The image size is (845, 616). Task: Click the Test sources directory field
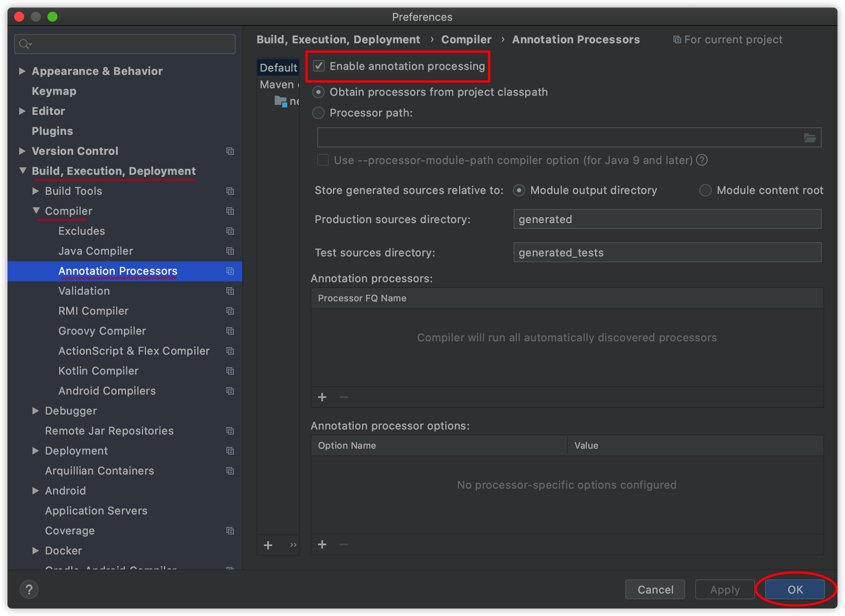point(667,252)
